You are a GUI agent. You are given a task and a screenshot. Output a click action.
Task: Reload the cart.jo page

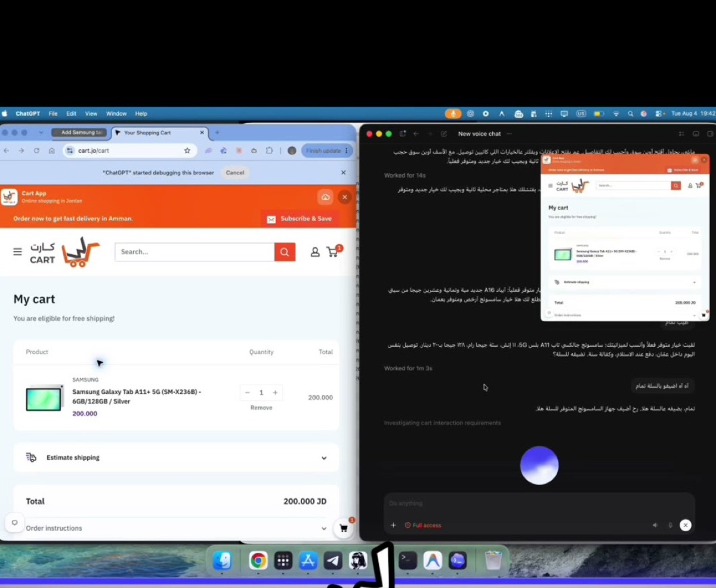coord(36,151)
